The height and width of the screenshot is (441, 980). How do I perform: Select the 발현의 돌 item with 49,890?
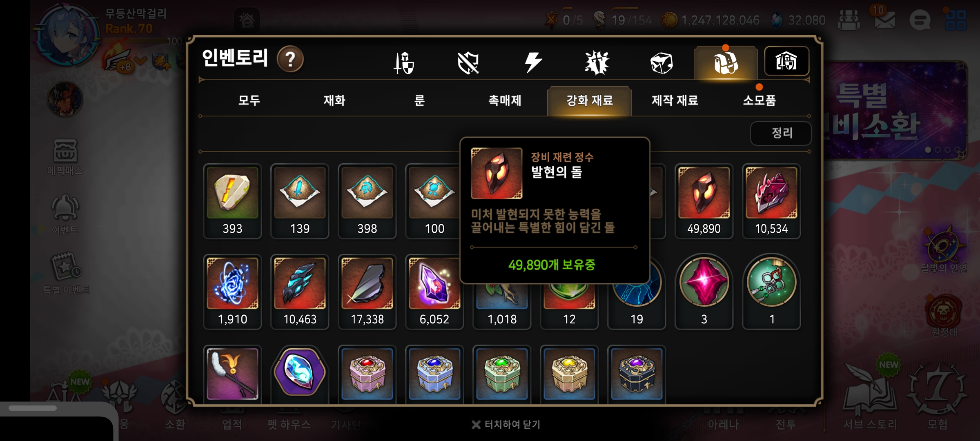tap(704, 201)
